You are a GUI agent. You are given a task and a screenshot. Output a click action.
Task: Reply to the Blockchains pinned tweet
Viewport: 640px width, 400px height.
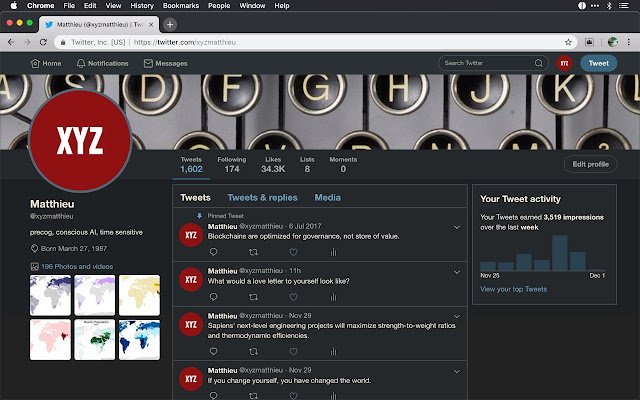coord(213,252)
